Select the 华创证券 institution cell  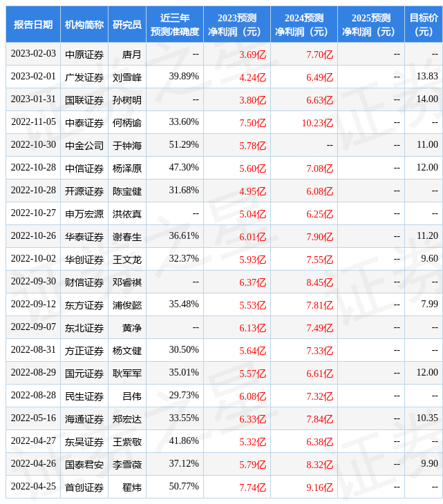coord(84,260)
